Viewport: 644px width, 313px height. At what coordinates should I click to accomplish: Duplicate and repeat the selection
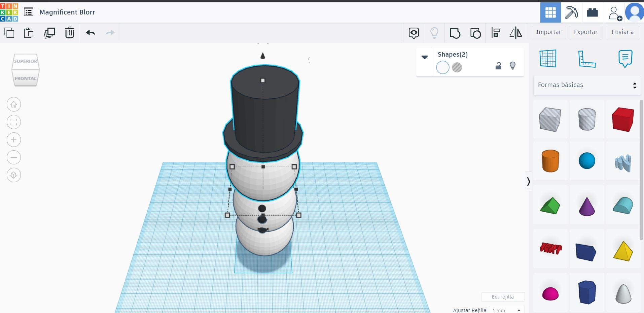click(x=49, y=33)
